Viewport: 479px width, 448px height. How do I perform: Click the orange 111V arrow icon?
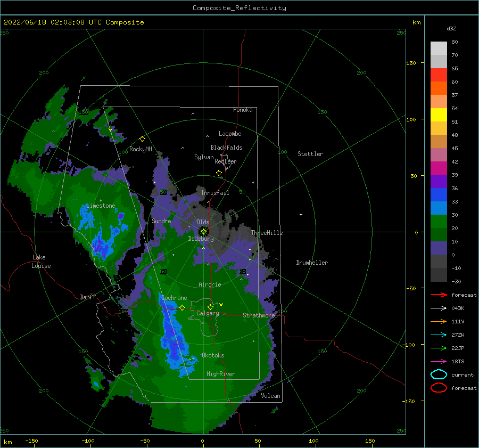(439, 321)
